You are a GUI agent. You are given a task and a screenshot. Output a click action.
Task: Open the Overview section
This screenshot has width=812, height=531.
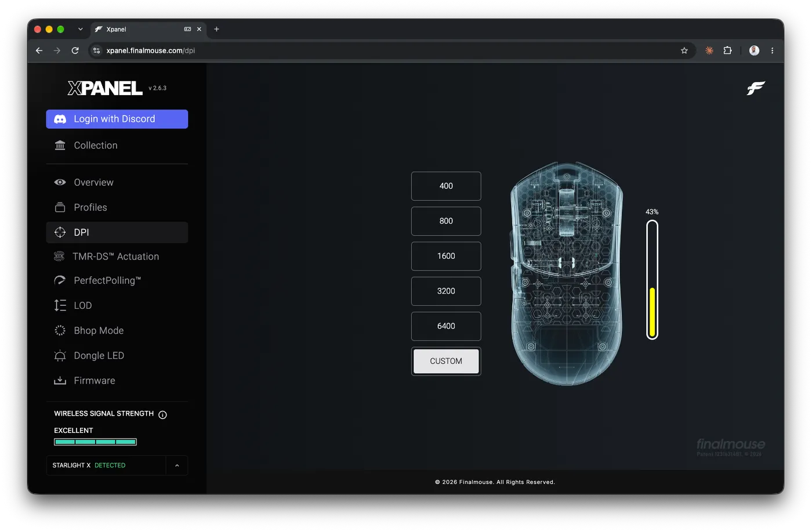117,182
